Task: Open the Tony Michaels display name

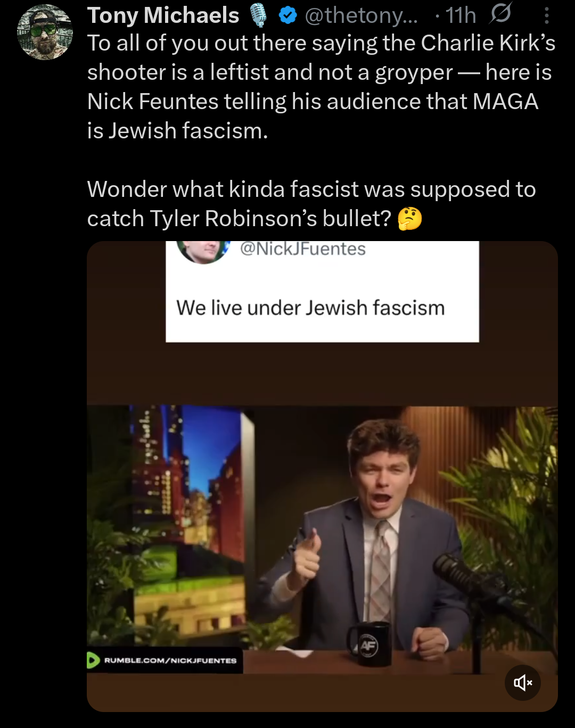Action: point(163,15)
